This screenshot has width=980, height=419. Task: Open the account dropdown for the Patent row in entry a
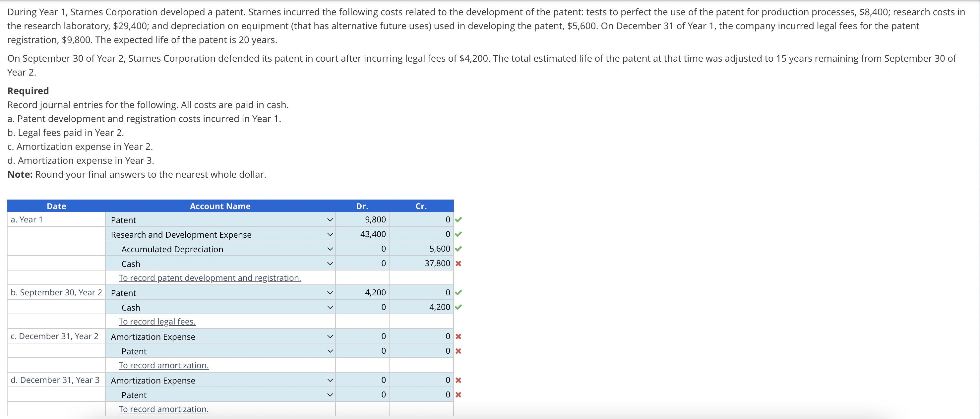(x=330, y=220)
